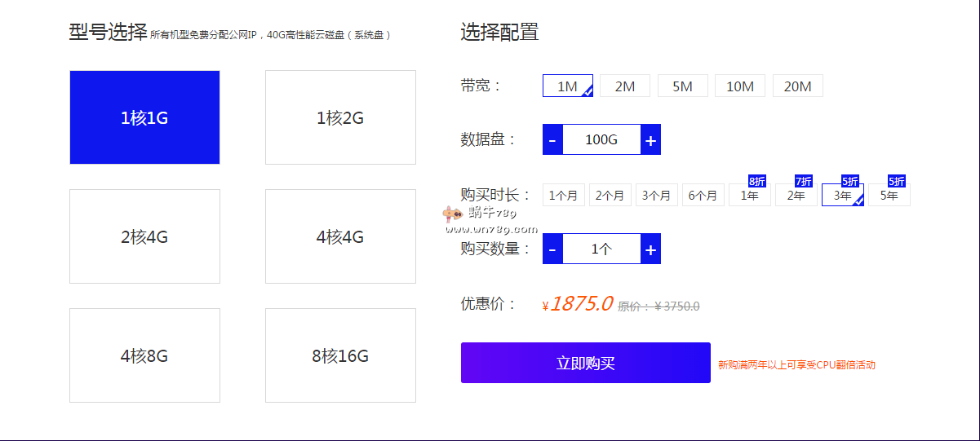980x441 pixels.
Task: Set bandwidth to 5M
Action: click(x=682, y=86)
